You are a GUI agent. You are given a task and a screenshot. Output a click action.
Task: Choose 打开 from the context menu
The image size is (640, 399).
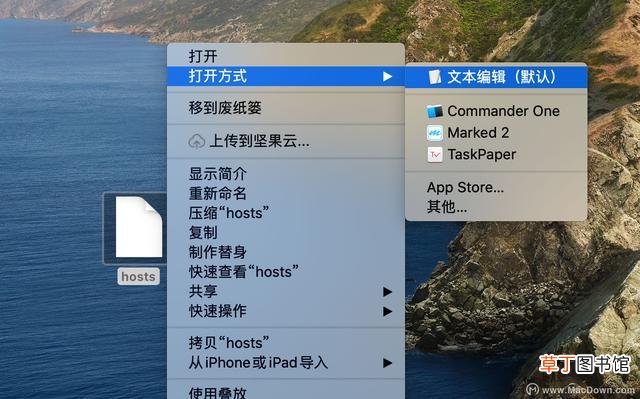click(286, 56)
